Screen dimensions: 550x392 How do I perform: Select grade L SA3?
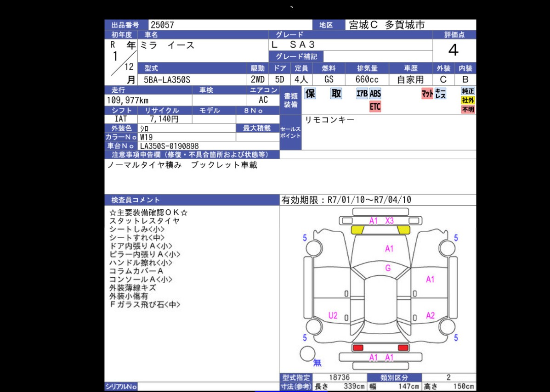pos(293,45)
